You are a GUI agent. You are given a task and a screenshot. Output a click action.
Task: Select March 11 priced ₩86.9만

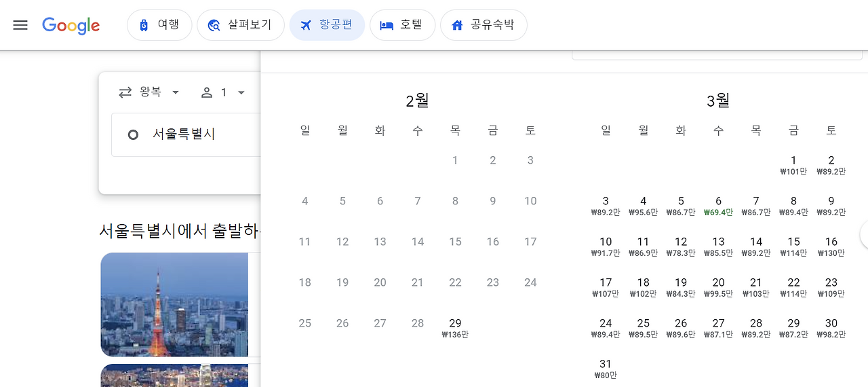click(x=643, y=246)
